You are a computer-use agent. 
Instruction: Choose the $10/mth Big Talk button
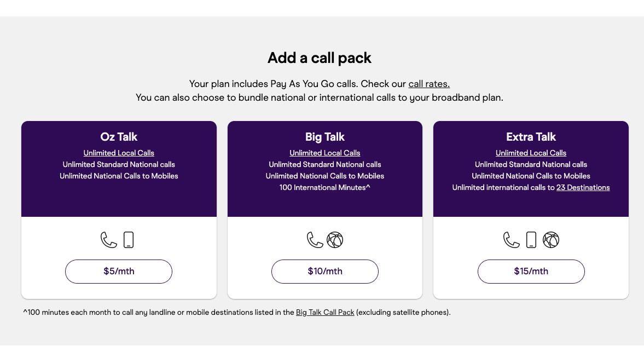click(324, 271)
